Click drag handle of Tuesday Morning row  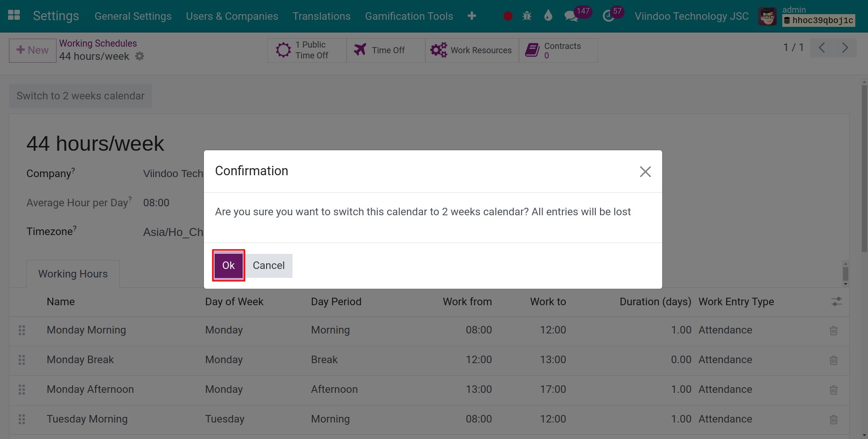[22, 419]
